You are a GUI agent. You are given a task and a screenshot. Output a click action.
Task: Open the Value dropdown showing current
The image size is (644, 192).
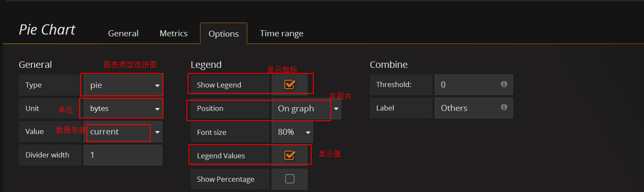tap(123, 132)
